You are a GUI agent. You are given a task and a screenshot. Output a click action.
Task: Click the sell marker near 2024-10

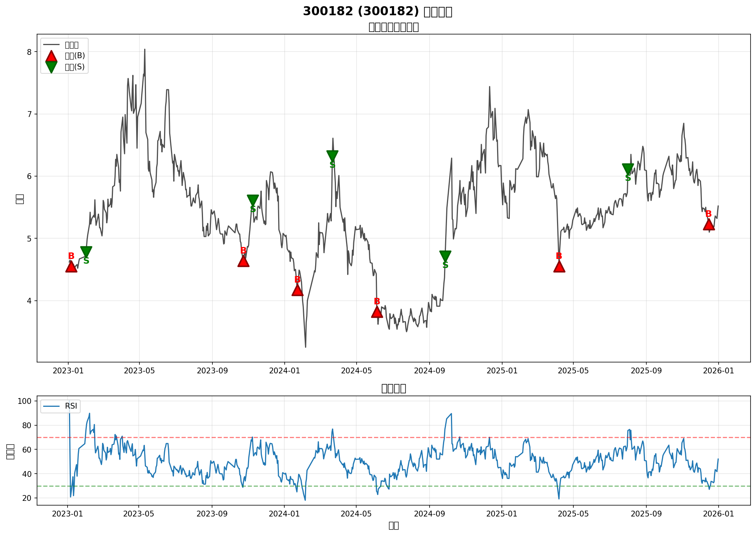pyautogui.click(x=445, y=256)
